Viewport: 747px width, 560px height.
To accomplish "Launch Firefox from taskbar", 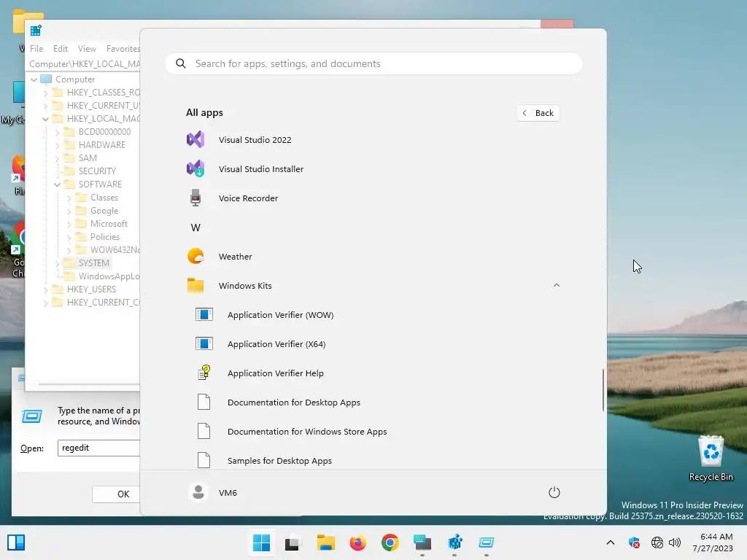I will pyautogui.click(x=357, y=542).
